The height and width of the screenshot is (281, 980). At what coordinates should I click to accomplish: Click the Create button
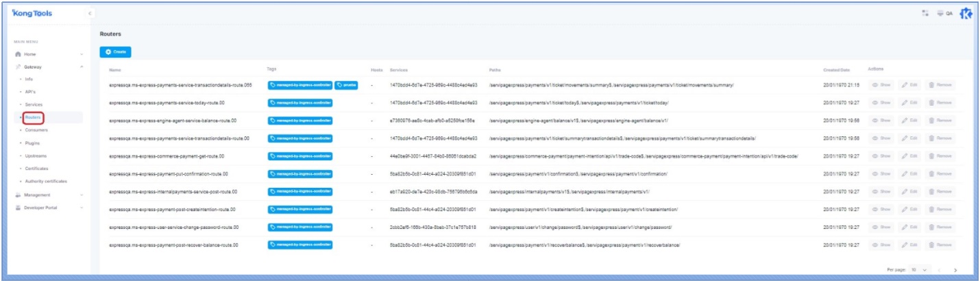115,52
